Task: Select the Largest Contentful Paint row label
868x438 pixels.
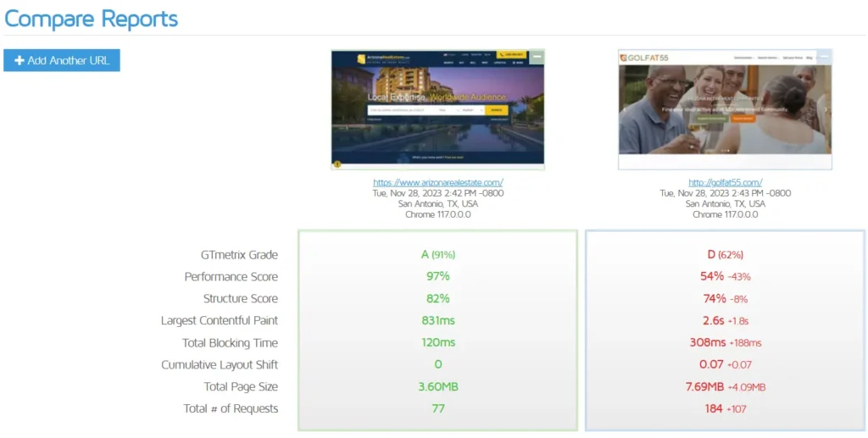Action: (x=220, y=321)
